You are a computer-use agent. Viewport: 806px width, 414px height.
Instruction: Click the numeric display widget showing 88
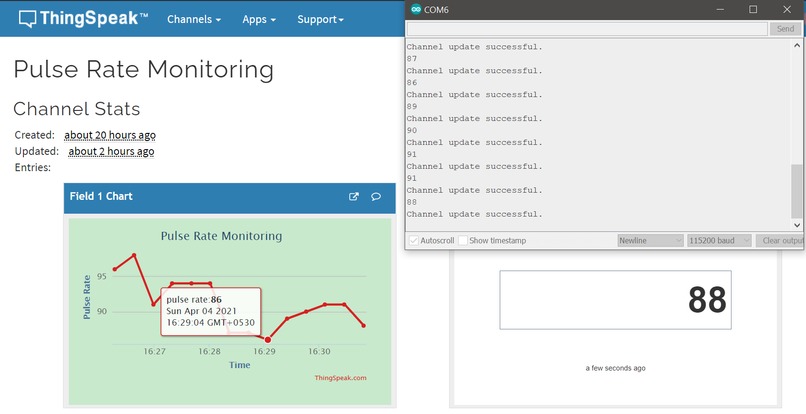click(x=615, y=300)
